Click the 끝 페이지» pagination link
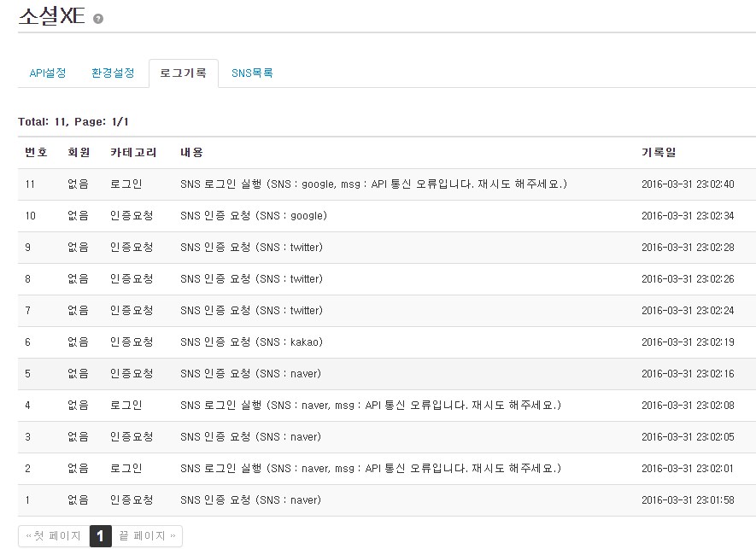The width and height of the screenshot is (756, 549). pos(147,536)
